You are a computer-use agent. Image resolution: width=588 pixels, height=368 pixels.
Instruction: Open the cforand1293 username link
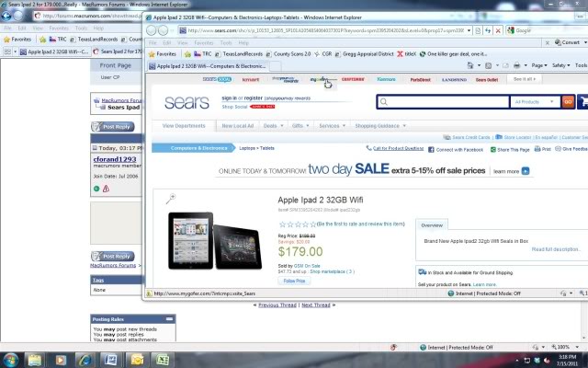(115, 159)
